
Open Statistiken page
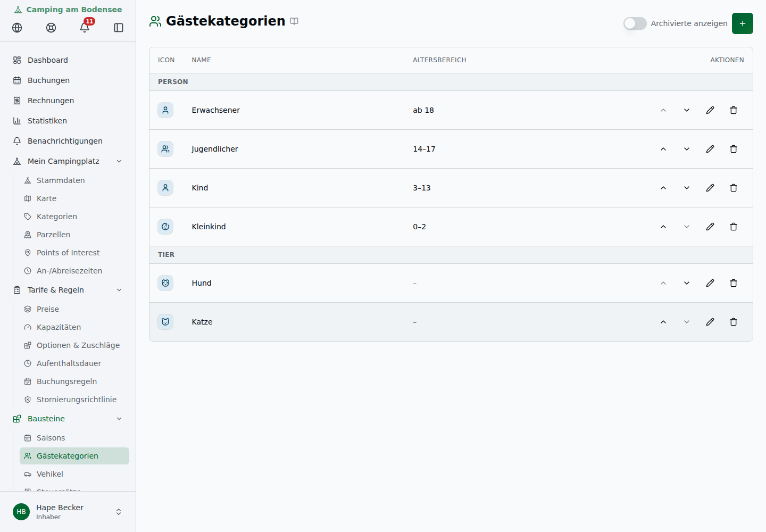click(x=68, y=121)
